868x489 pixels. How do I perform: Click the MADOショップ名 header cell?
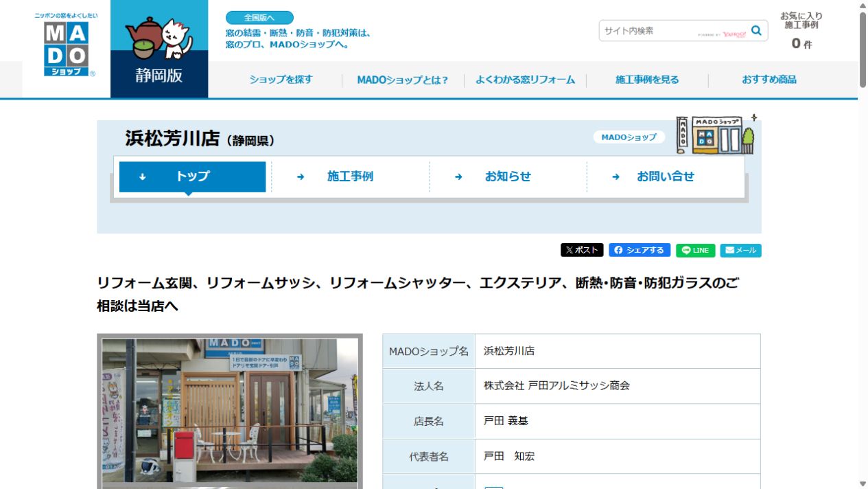[x=429, y=351]
